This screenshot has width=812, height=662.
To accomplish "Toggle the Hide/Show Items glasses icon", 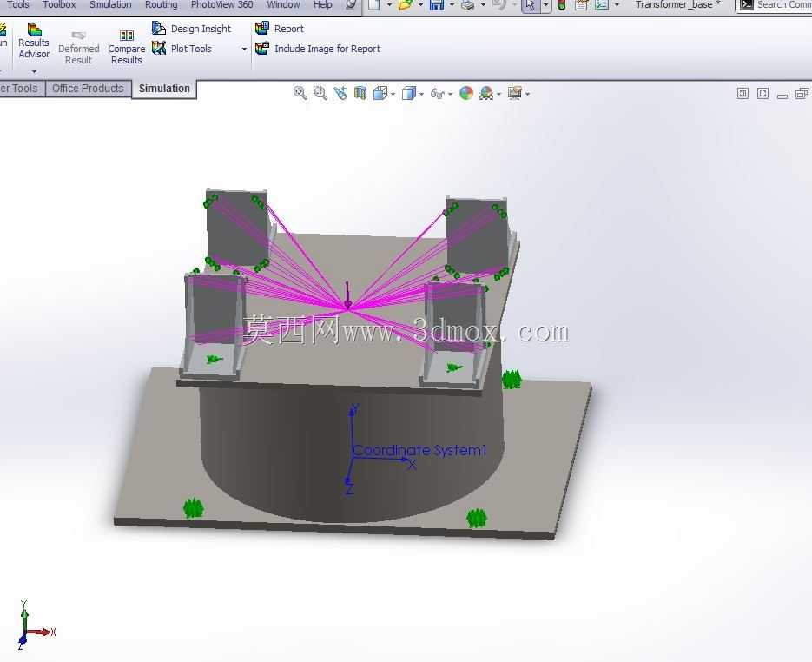I will (x=438, y=94).
